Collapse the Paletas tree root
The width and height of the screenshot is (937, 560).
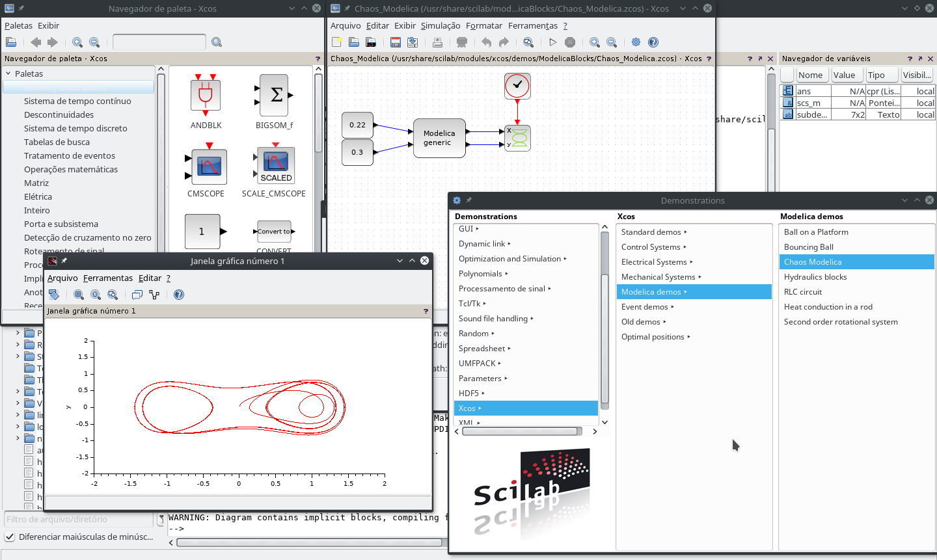tap(8, 73)
